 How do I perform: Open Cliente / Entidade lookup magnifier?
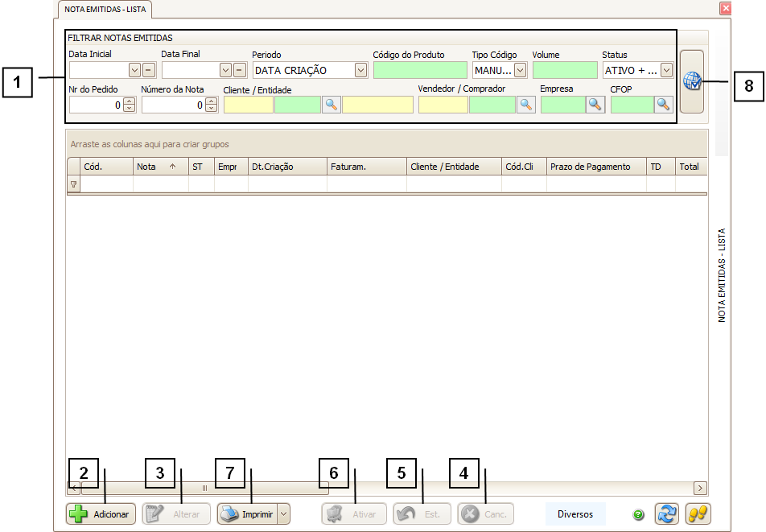point(331,104)
